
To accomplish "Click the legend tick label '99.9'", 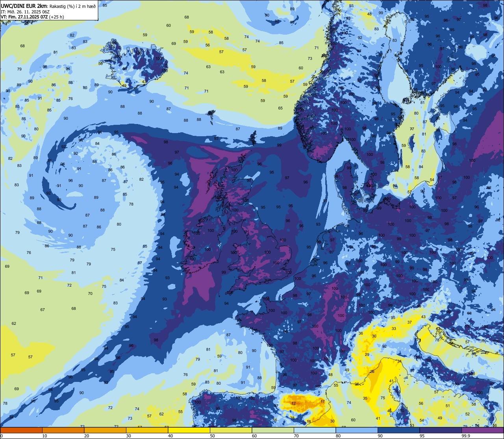I will pos(466,436).
